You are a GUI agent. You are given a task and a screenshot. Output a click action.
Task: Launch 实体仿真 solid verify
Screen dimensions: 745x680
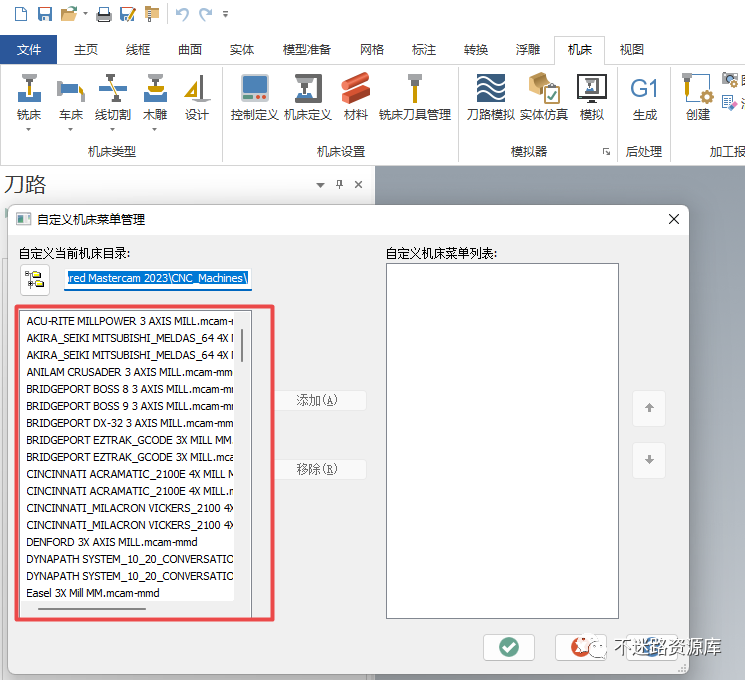[x=544, y=96]
